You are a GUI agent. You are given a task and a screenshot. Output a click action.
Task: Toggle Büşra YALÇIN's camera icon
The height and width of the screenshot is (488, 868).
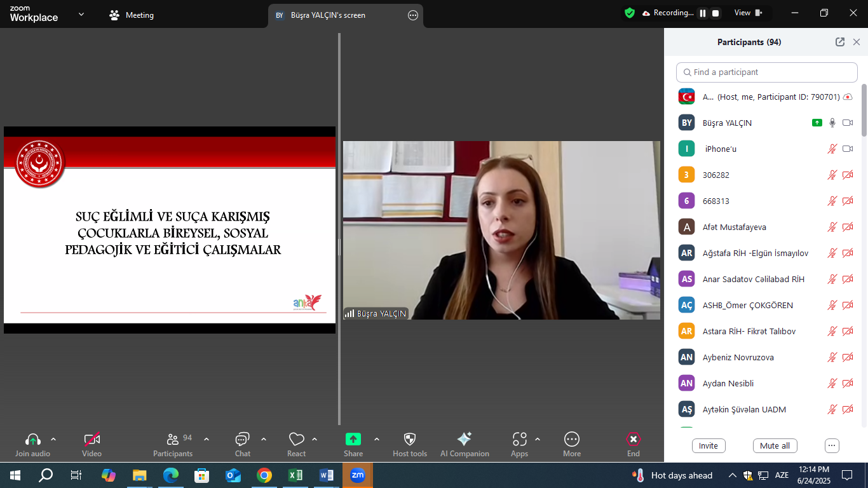tap(847, 123)
